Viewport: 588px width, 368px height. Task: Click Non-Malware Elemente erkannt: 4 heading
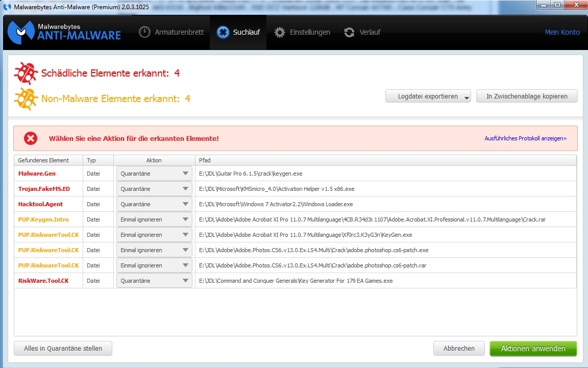coord(116,99)
